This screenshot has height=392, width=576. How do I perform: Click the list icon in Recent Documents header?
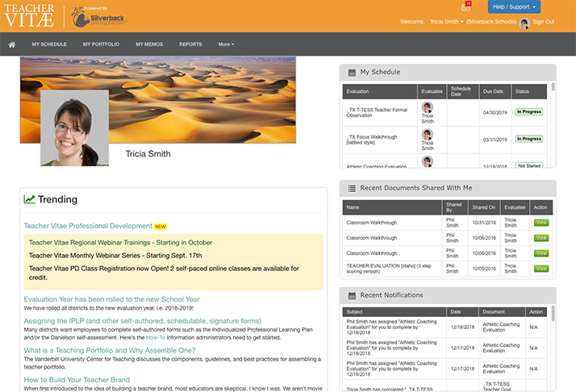[352, 188]
